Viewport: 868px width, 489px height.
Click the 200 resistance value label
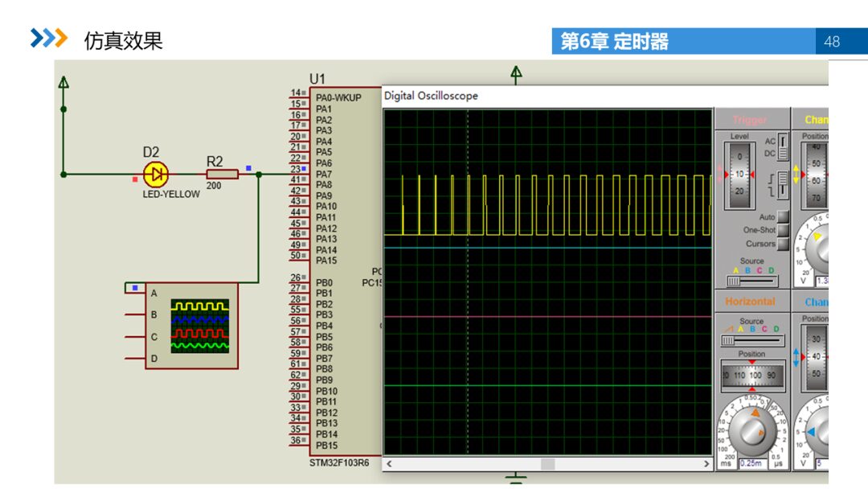pos(214,186)
